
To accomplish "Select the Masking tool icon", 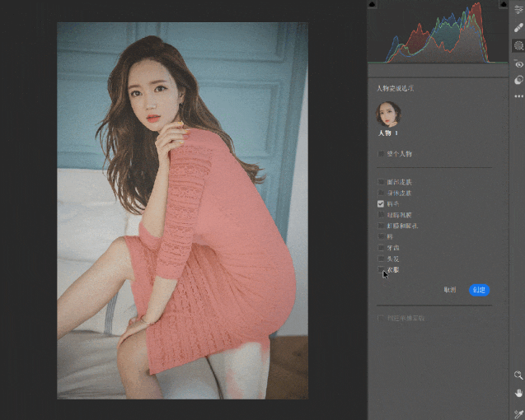I will [518, 46].
